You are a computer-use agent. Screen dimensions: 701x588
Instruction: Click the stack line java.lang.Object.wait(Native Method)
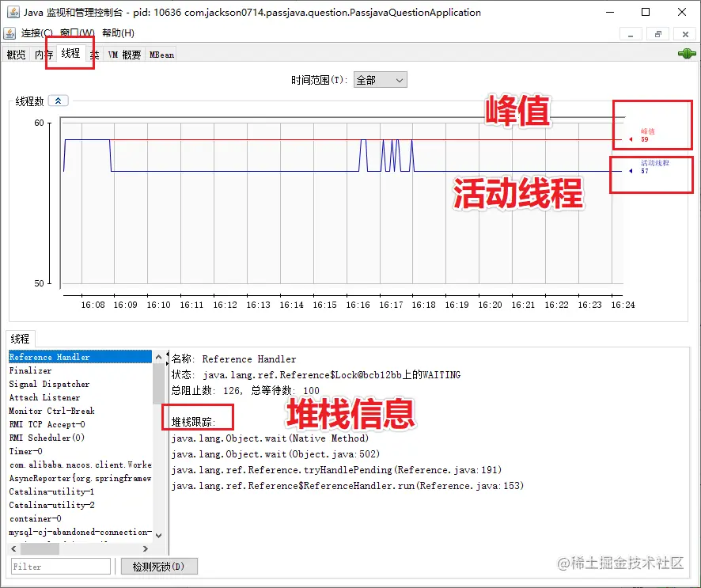[x=270, y=438]
